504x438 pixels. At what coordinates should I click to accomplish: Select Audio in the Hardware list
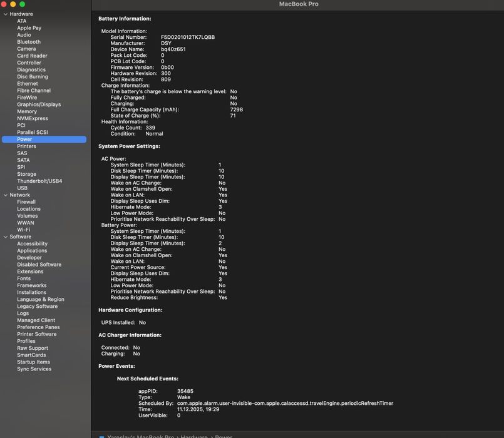24,35
